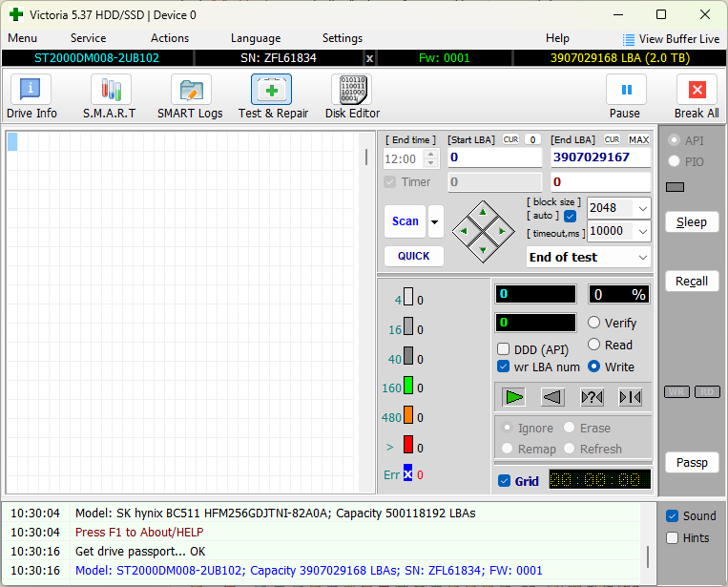Toggle the Timer checkbox
Image resolution: width=728 pixels, height=587 pixels.
pos(390,181)
